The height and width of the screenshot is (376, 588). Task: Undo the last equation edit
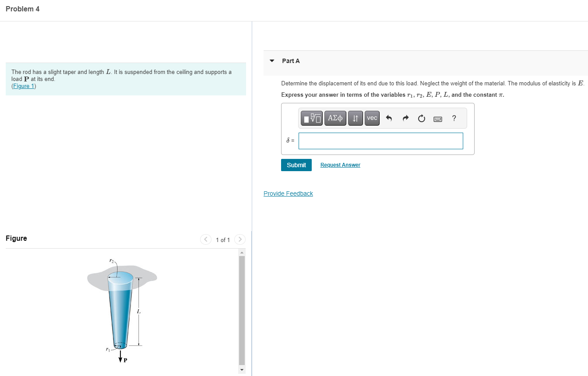389,118
